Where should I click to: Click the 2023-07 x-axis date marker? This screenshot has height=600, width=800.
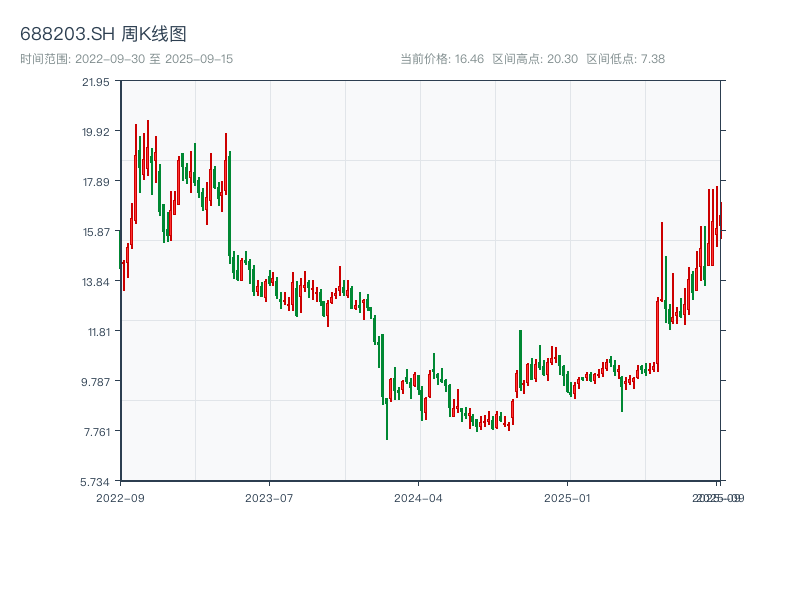(269, 497)
